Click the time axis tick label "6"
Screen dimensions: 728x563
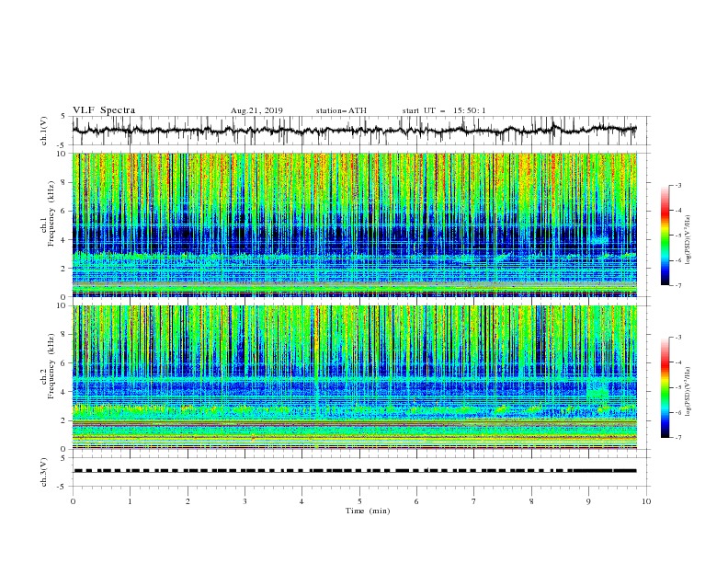(416, 501)
